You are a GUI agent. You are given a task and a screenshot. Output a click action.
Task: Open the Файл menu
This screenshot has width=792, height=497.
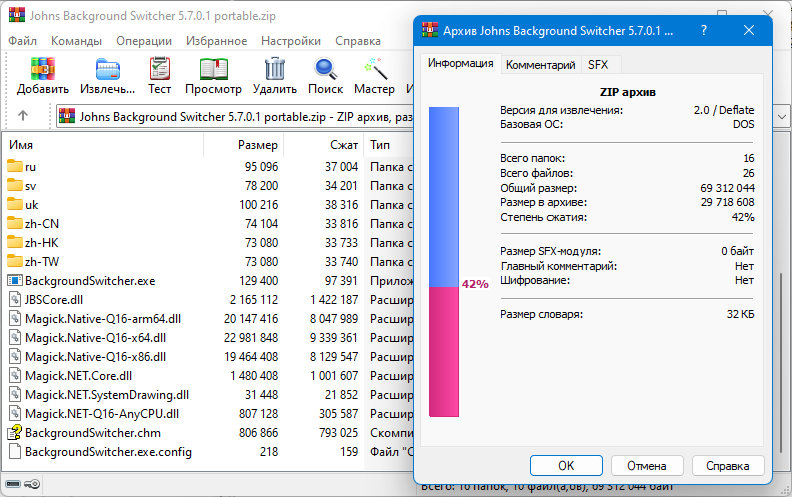(x=22, y=41)
